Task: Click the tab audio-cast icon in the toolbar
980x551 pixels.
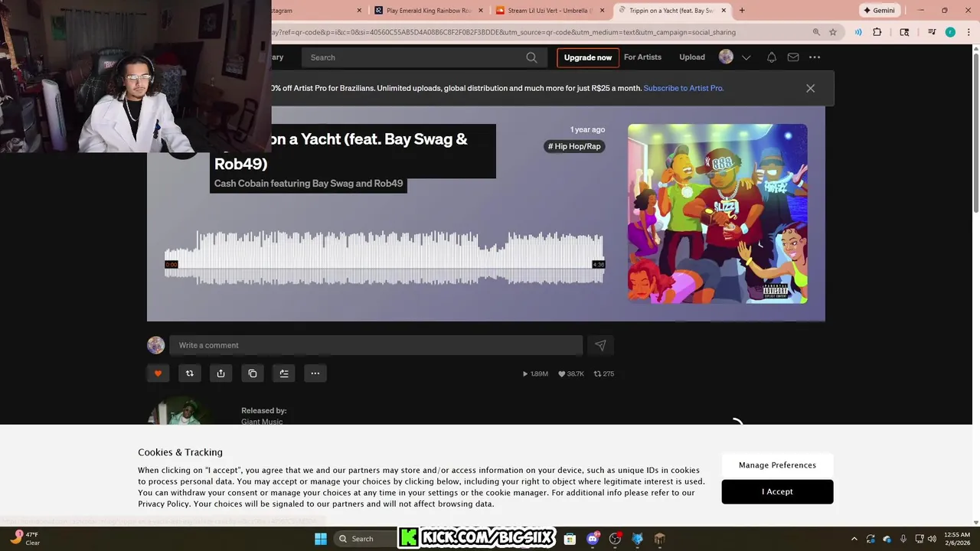Action: 858,32
